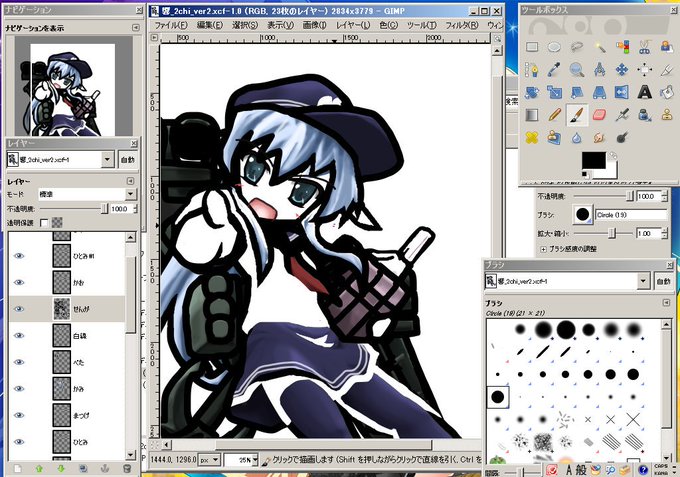Click the lower layer green down arrow

click(61, 469)
